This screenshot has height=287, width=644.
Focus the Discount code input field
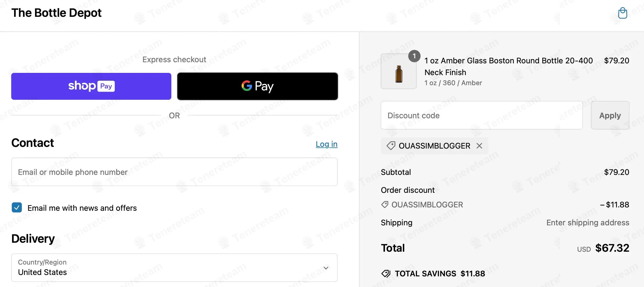coord(482,115)
